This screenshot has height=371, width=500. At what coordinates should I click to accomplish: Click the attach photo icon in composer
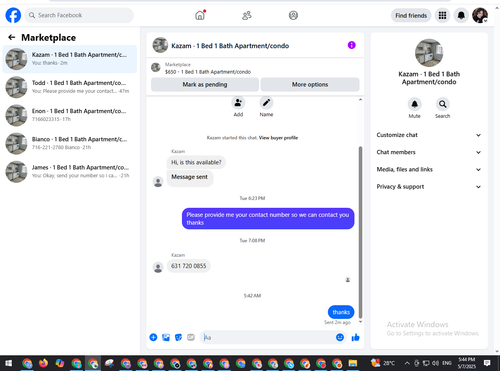tap(166, 337)
